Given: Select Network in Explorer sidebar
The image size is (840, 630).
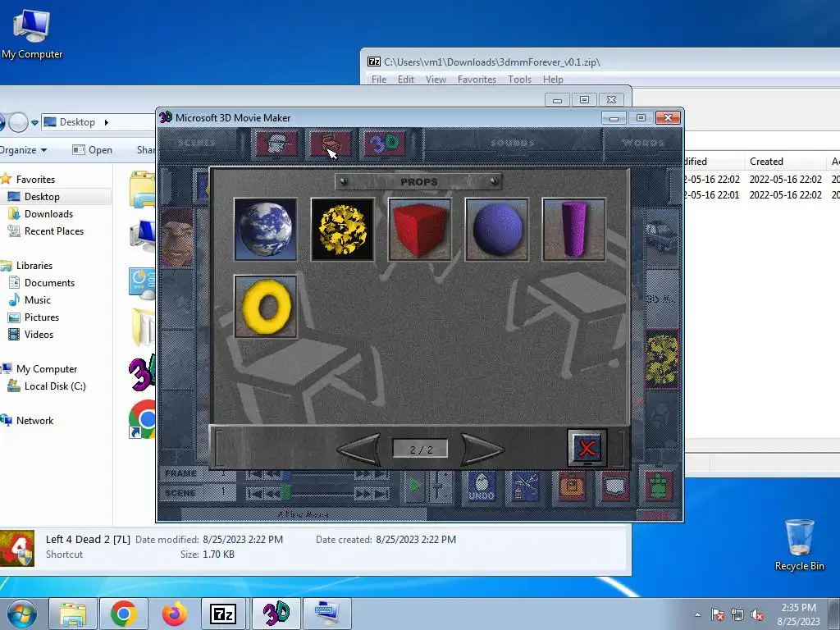Looking at the screenshot, I should pyautogui.click(x=34, y=421).
